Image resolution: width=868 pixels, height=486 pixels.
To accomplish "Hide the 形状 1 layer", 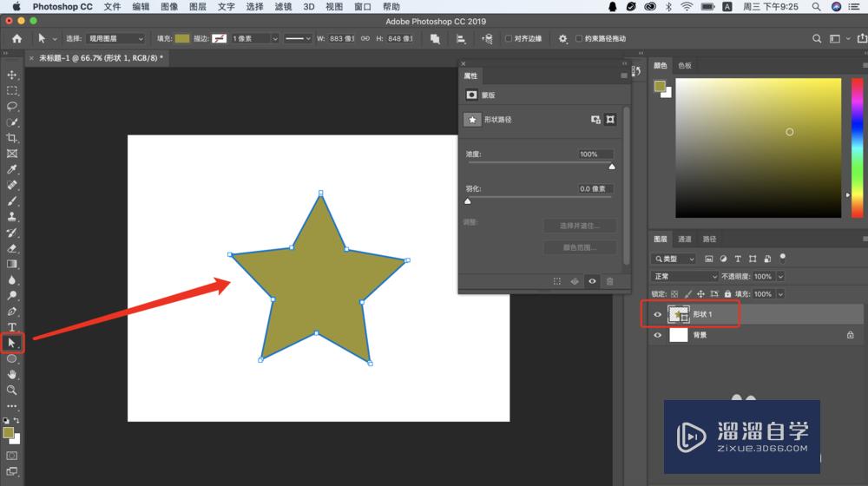I will 658,314.
